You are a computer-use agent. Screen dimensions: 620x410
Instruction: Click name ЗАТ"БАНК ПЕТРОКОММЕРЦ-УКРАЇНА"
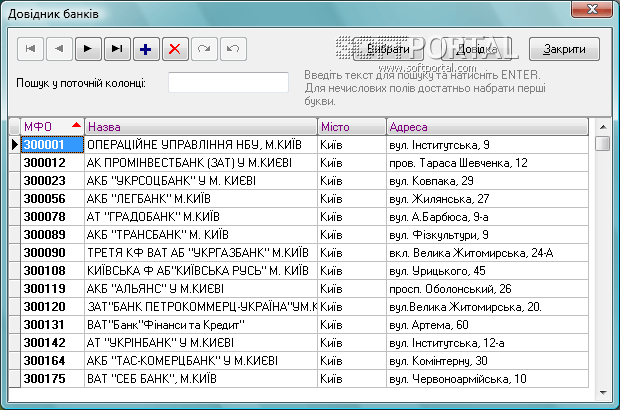tap(202, 307)
